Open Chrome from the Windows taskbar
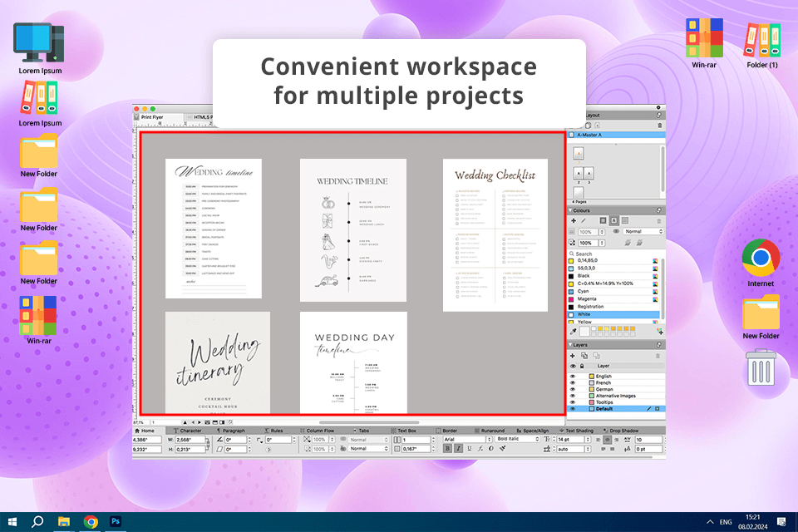The image size is (798, 532). tap(91, 521)
